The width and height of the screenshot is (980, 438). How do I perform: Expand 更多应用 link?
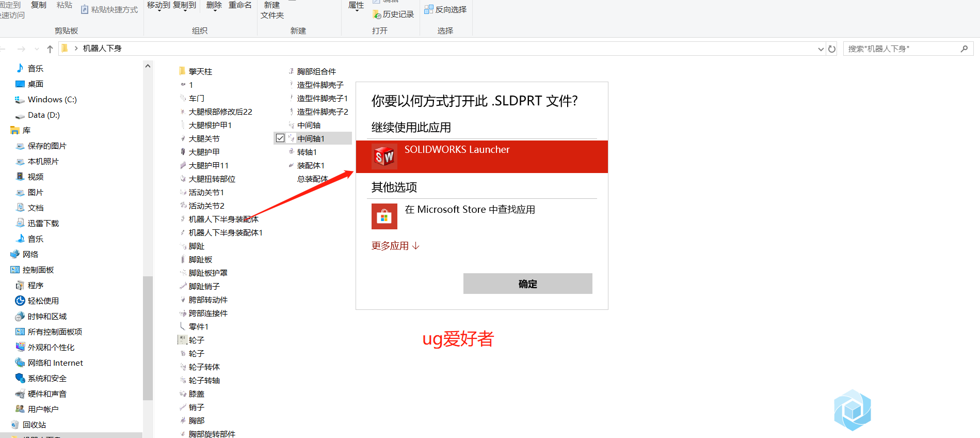pyautogui.click(x=395, y=246)
